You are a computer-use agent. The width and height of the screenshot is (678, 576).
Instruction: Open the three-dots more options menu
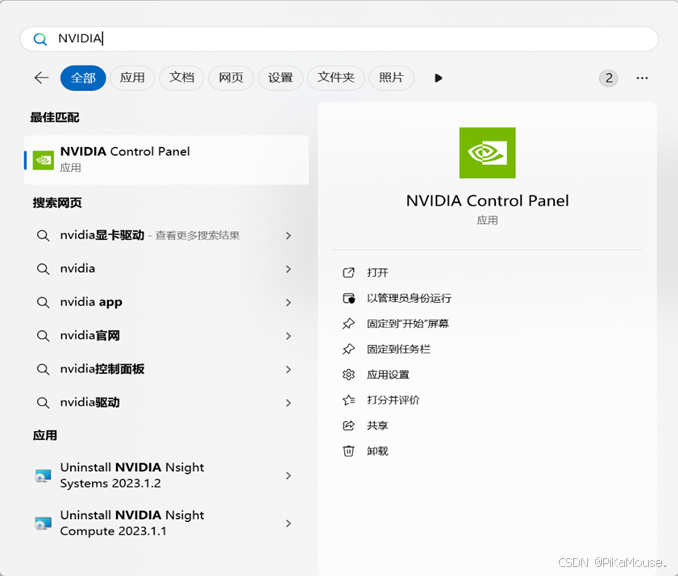[642, 78]
